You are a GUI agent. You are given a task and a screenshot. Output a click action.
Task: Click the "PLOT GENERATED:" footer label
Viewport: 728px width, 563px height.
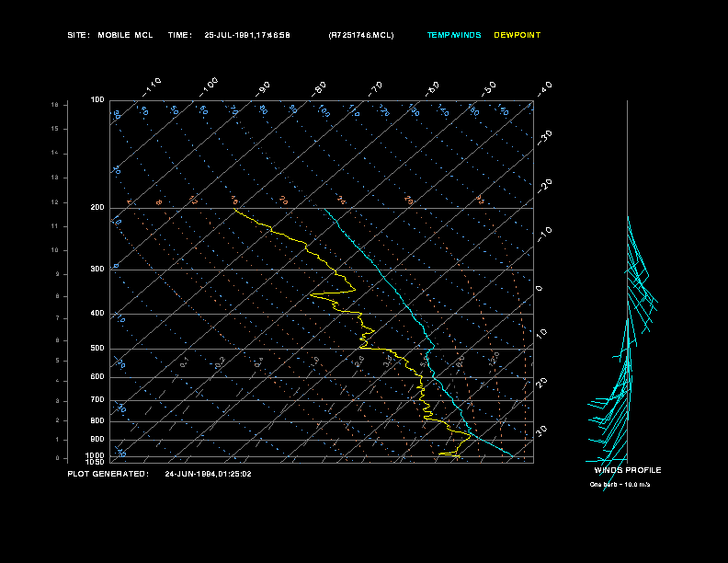click(x=108, y=474)
